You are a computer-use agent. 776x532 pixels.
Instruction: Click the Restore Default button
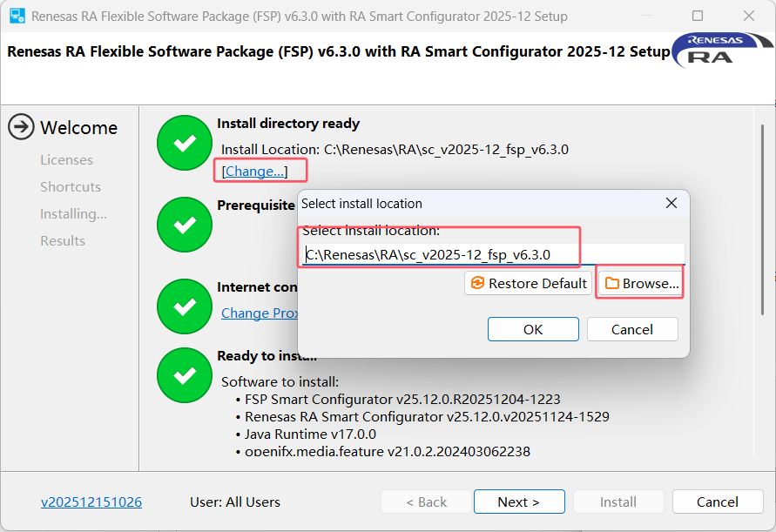coord(528,284)
